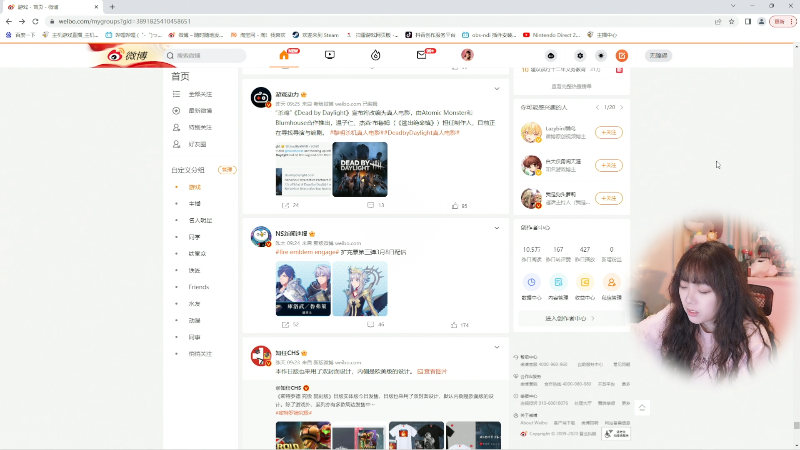800x450 pixels.
Task: Click the Weibo logo
Action: (128, 55)
